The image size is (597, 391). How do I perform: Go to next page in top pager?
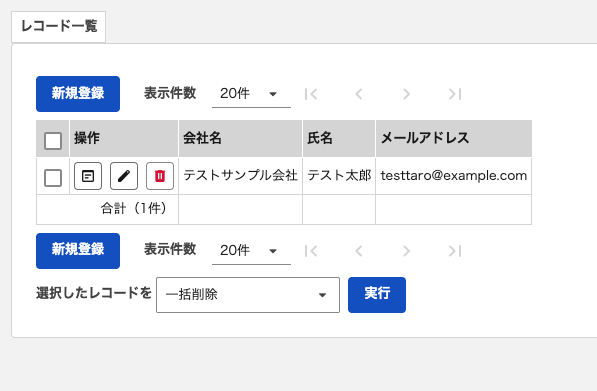(407, 94)
